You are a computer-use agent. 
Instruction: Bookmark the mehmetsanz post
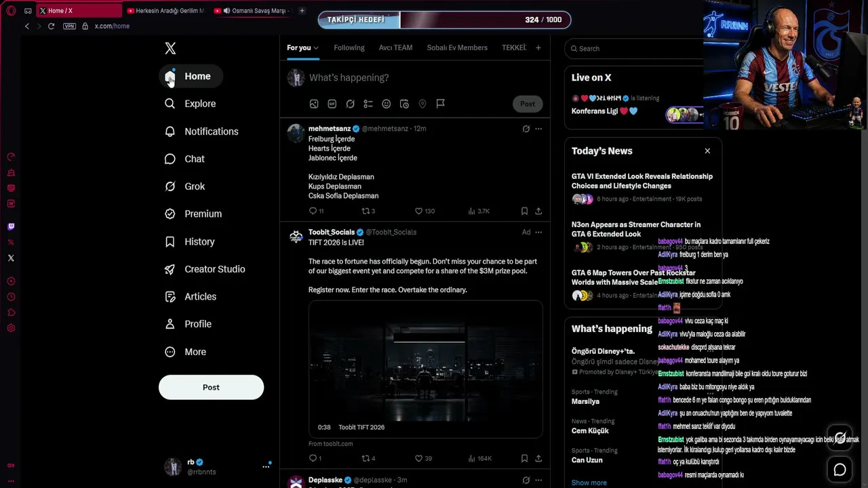[524, 211]
